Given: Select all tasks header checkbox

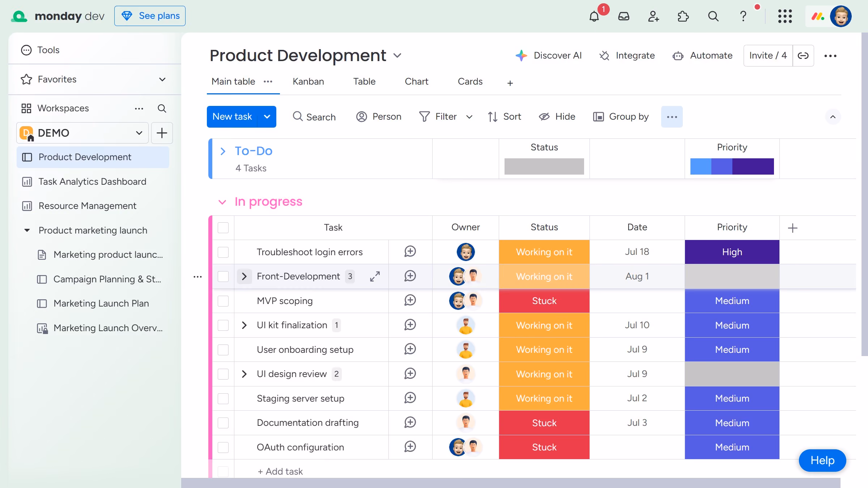Looking at the screenshot, I should pos(223,228).
